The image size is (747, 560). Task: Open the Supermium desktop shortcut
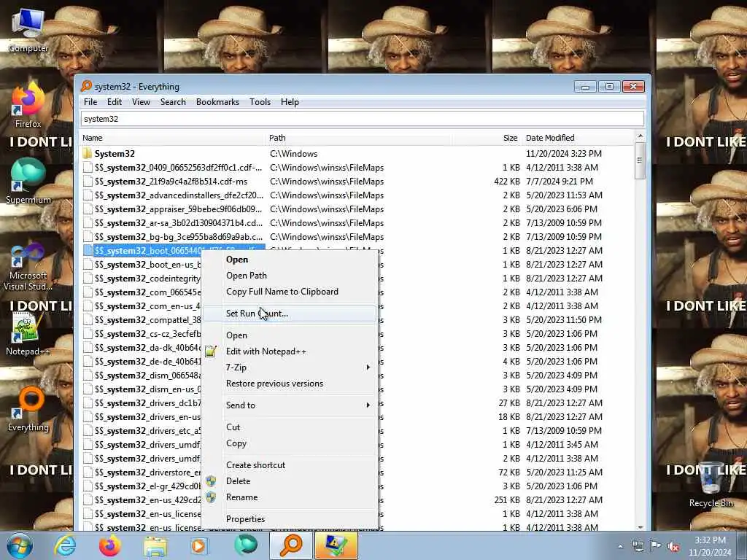tap(28, 180)
